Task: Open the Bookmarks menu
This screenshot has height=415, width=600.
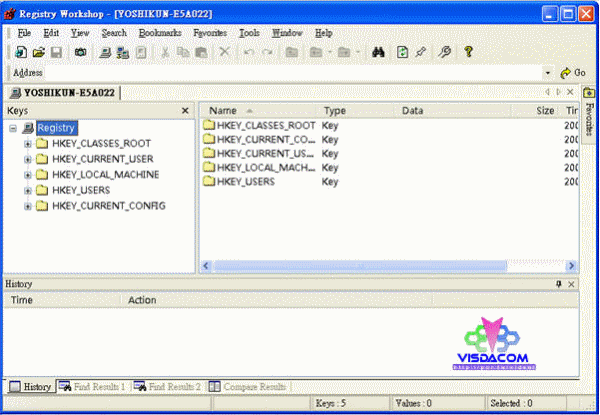Action: pos(160,33)
